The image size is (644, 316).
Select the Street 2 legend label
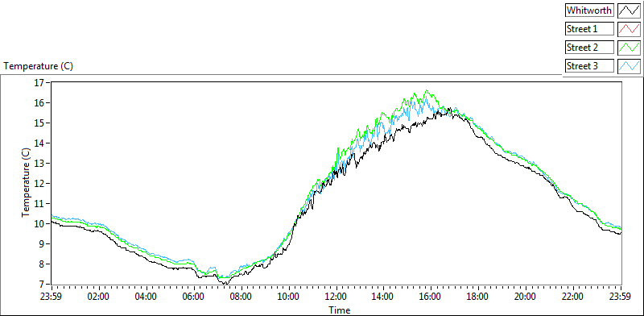[x=589, y=48]
